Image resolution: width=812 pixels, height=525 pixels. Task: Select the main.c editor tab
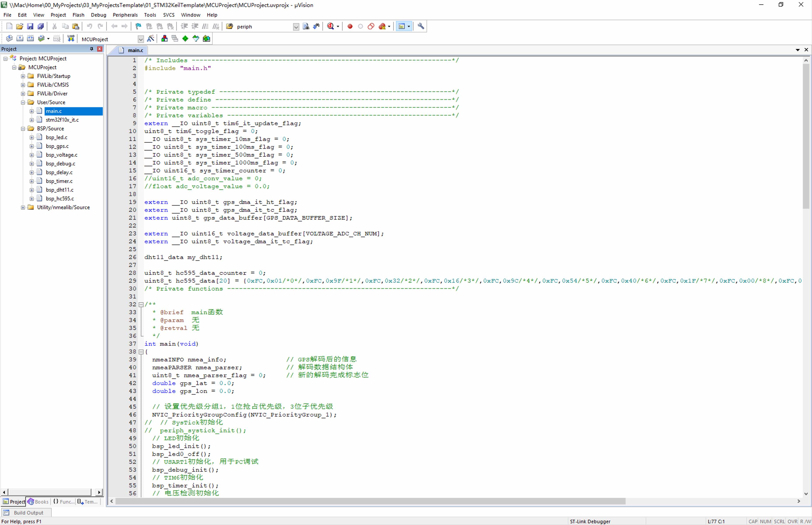coord(131,50)
